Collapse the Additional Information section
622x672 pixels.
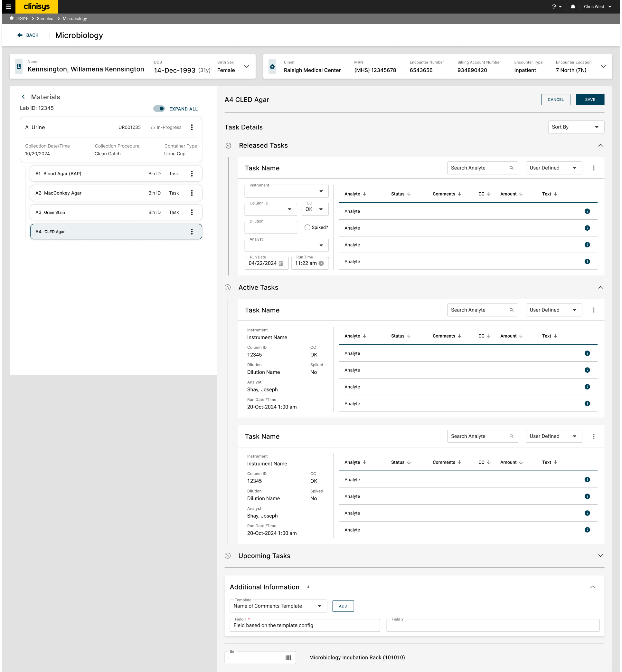point(593,587)
